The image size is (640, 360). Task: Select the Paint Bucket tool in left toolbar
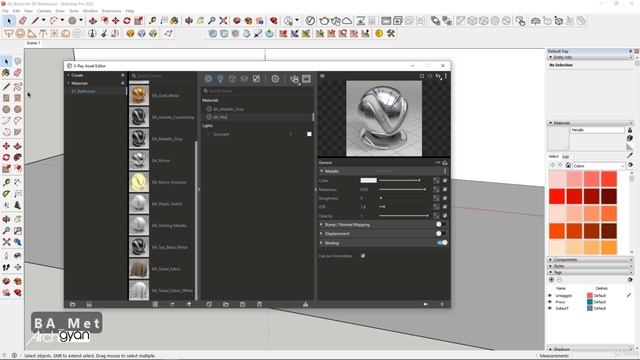click(6, 73)
